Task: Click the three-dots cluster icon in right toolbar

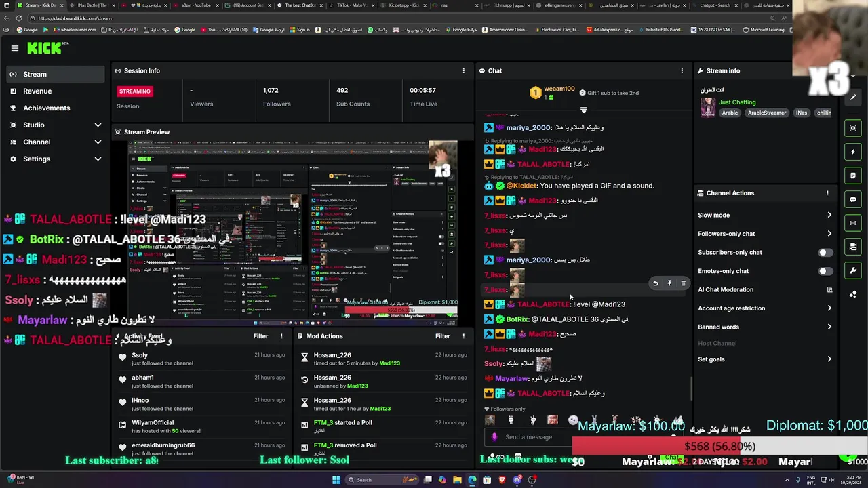Action: [853, 294]
